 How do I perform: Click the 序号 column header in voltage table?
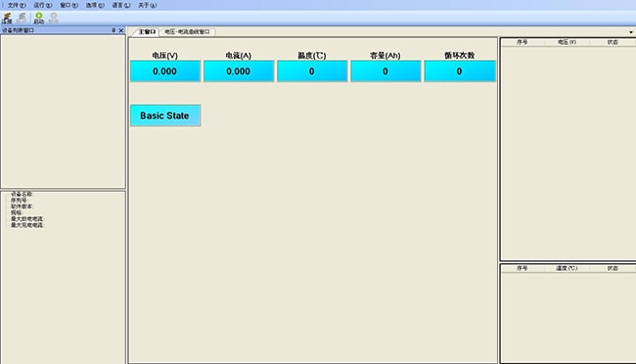point(522,42)
